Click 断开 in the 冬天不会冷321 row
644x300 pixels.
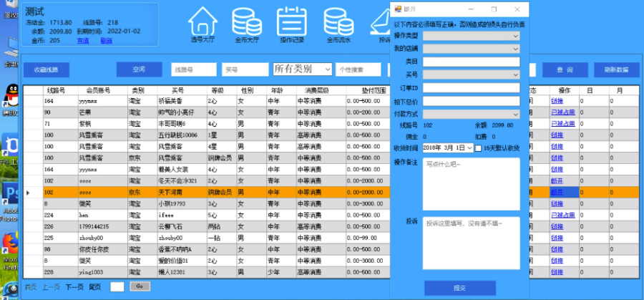(x=557, y=181)
